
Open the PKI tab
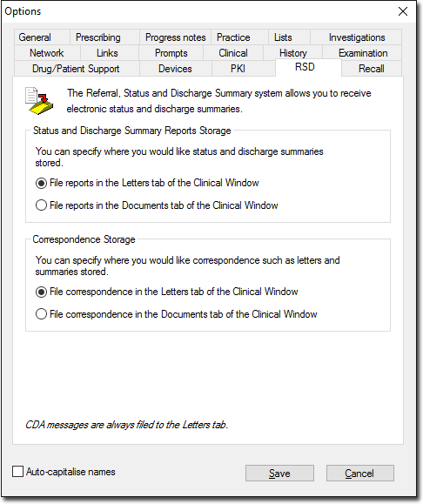click(x=238, y=69)
